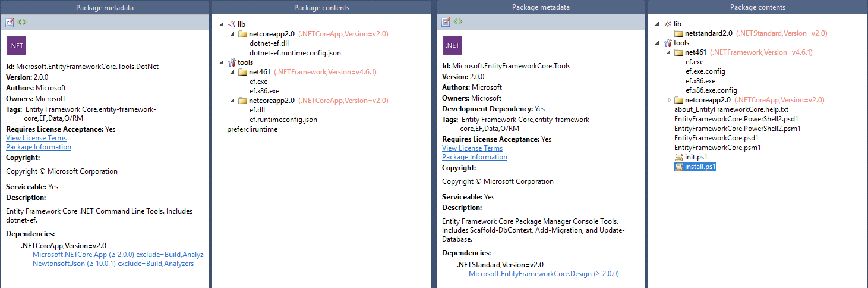Screen dimensions: 868x288
Task: Click the highlighted install.ps1 script icon
Action: click(679, 166)
